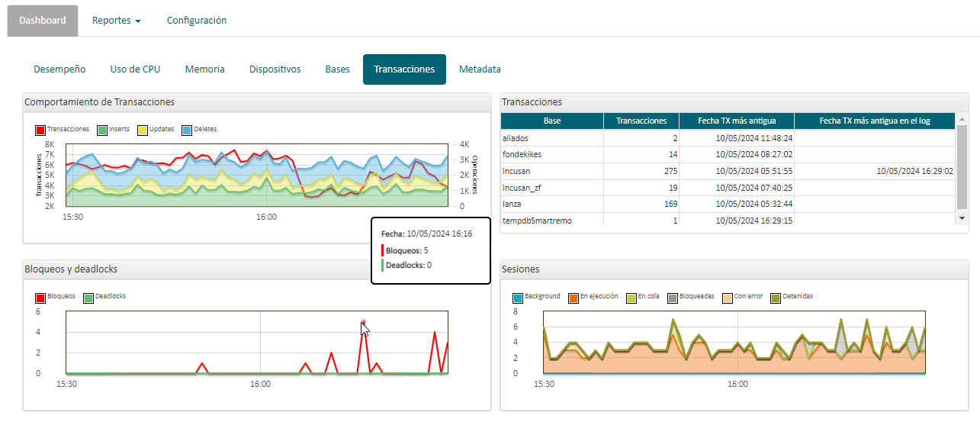Sort table by Transacciones column header
This screenshot has height=422, width=980.
[641, 121]
